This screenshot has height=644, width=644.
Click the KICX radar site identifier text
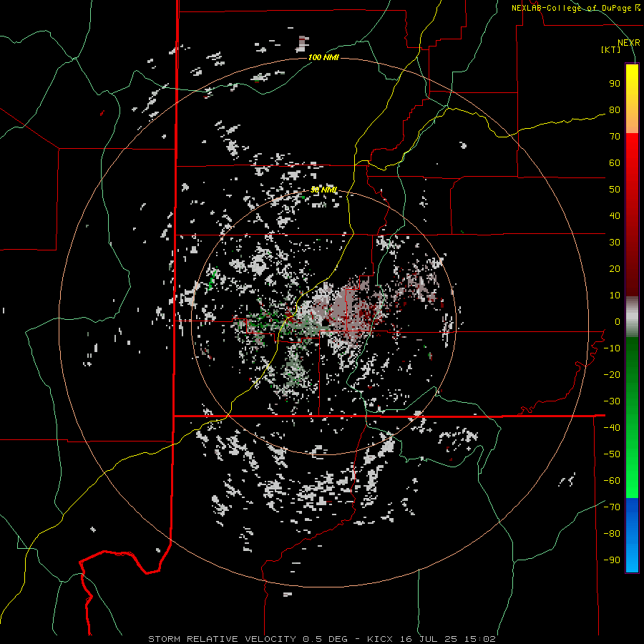pyautogui.click(x=380, y=639)
